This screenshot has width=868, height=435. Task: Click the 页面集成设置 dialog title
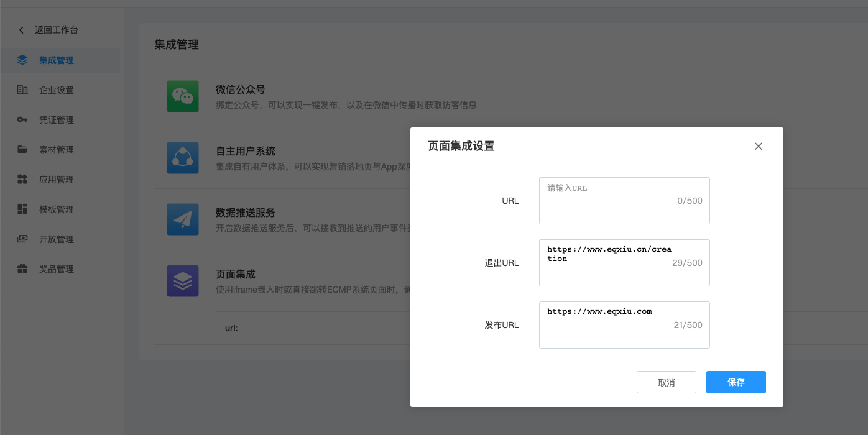click(x=461, y=146)
